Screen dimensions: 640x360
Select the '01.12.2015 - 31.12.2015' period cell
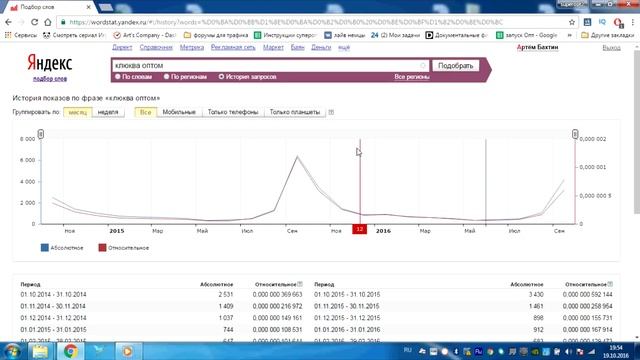click(x=347, y=318)
